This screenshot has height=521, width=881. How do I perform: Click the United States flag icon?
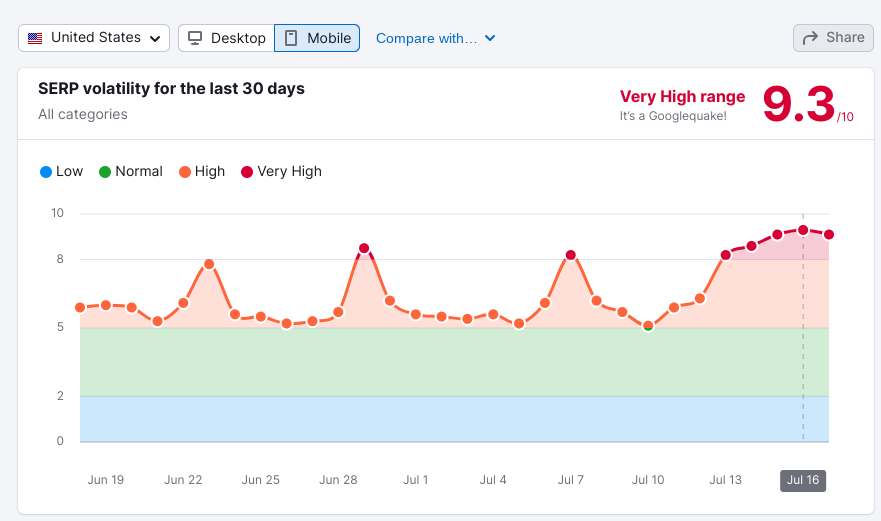point(35,38)
